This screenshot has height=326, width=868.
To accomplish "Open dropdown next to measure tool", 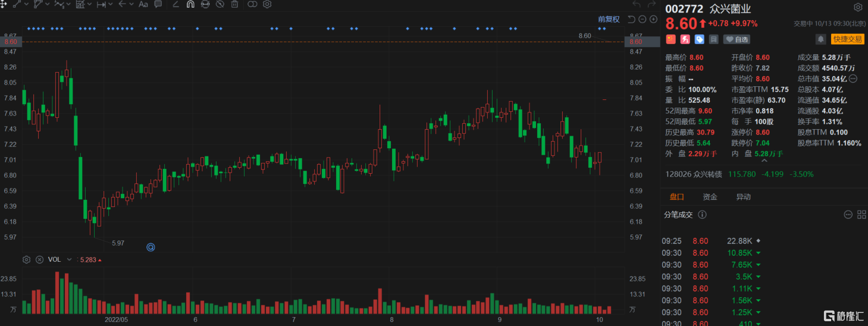I will [x=111, y=4].
